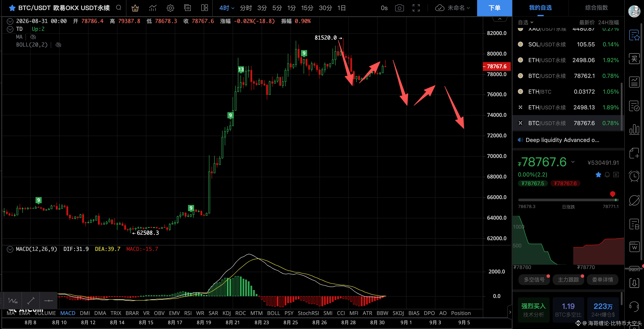This screenshot has width=644, height=329.
Task: Open the user avatar profile
Action: [x=635, y=11]
